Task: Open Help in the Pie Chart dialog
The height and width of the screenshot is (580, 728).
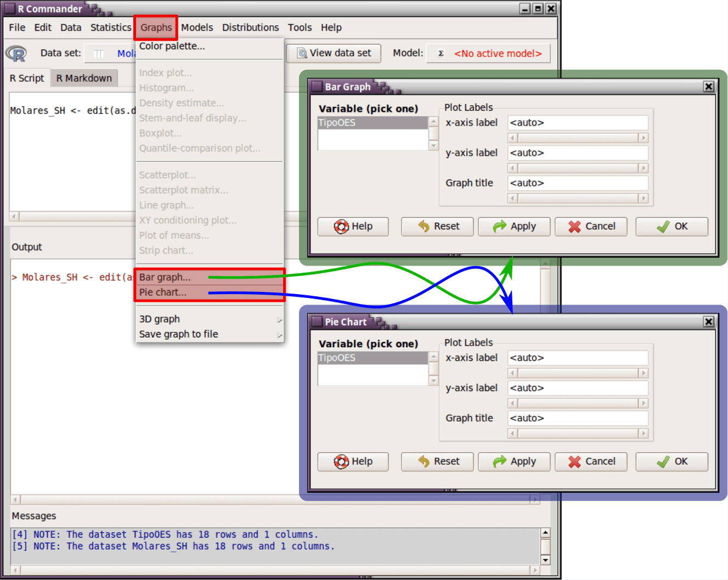Action: coord(353,461)
